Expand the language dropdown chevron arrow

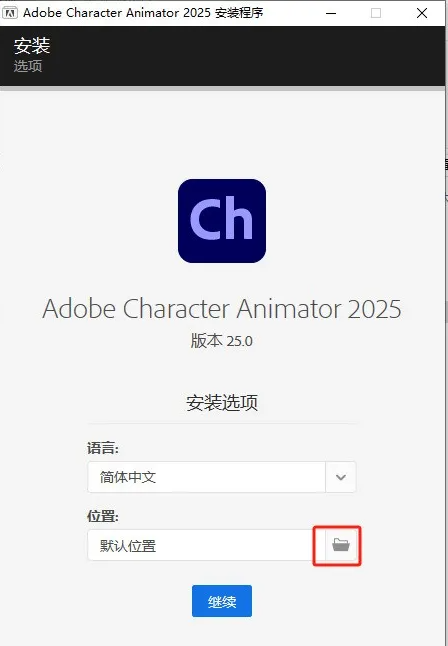tap(341, 477)
